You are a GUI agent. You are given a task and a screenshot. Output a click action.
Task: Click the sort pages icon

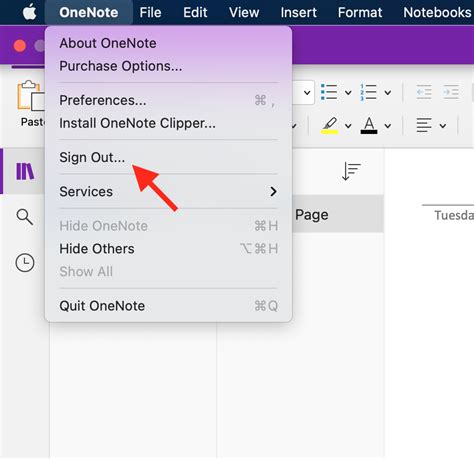pyautogui.click(x=351, y=171)
